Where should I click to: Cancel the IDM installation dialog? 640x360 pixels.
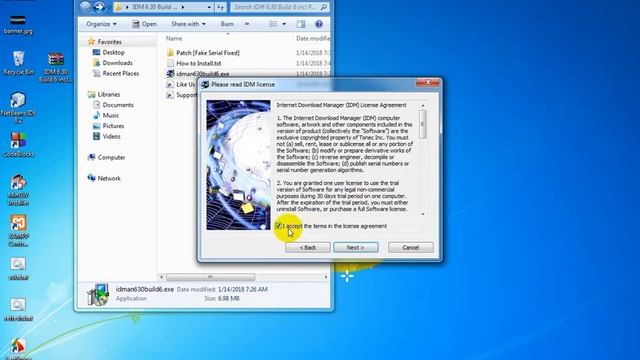pyautogui.click(x=411, y=247)
